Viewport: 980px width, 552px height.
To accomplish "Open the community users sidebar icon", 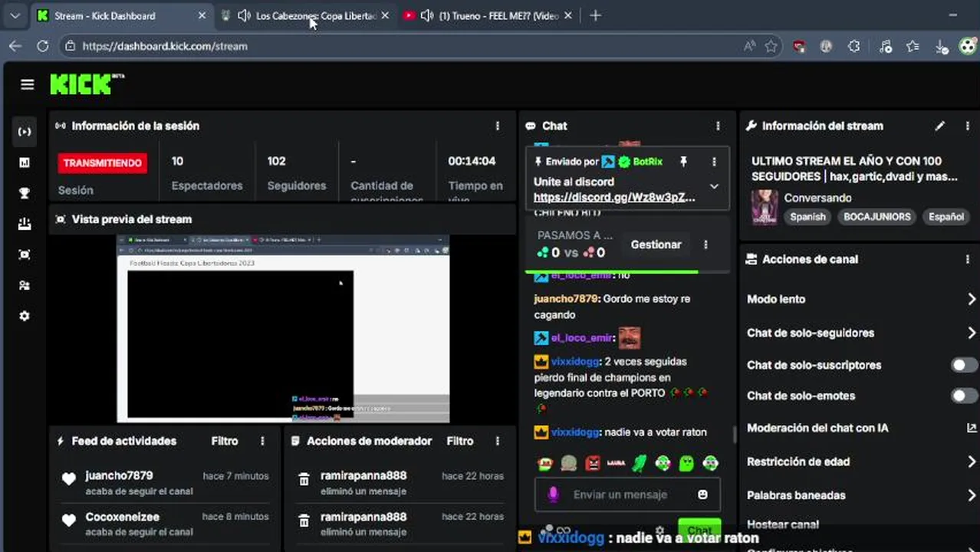I will [x=25, y=285].
